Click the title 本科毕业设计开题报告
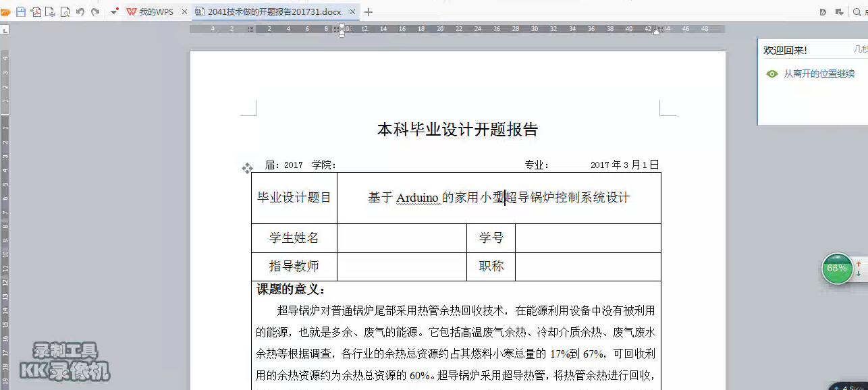The image size is (868, 390). 458,130
